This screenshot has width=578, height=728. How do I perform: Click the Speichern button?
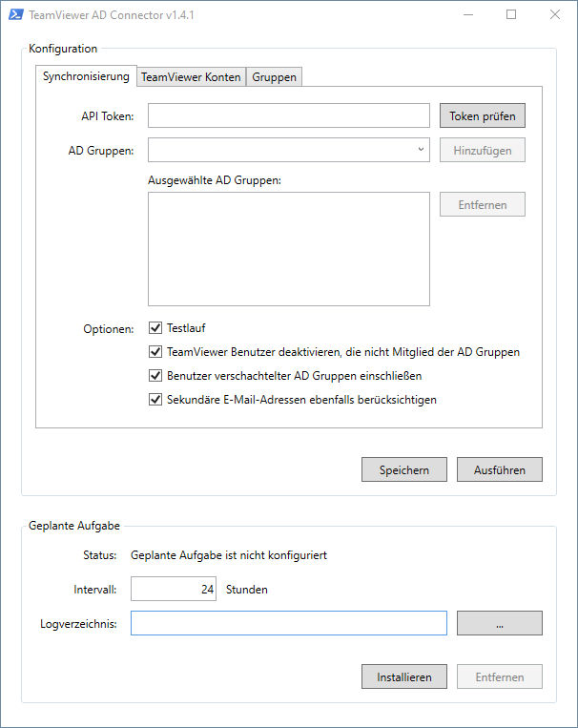403,469
